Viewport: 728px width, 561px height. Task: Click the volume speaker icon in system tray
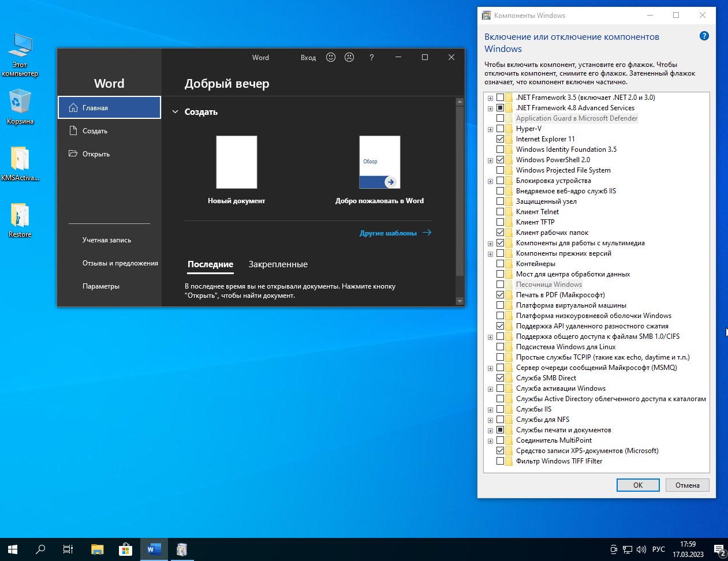pos(642,549)
